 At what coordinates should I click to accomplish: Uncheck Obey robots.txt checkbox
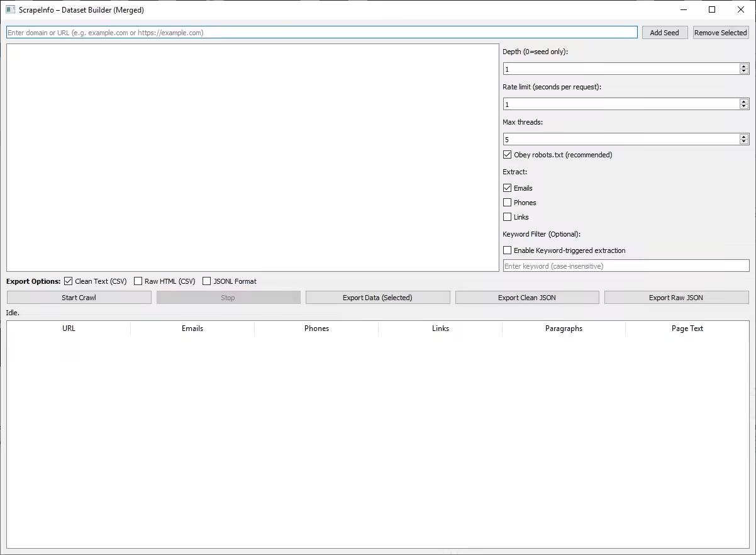click(508, 155)
